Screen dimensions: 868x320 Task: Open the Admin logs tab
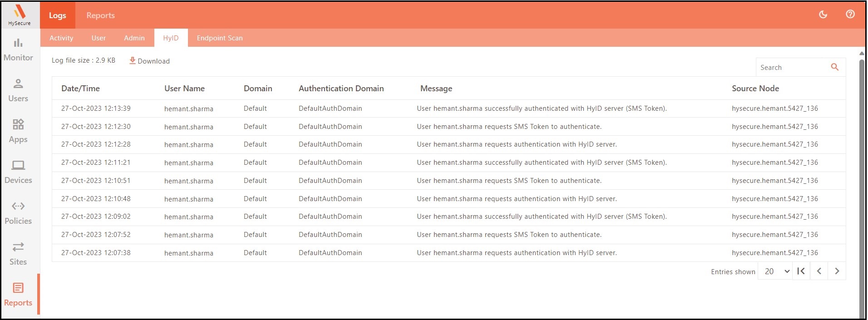(134, 38)
